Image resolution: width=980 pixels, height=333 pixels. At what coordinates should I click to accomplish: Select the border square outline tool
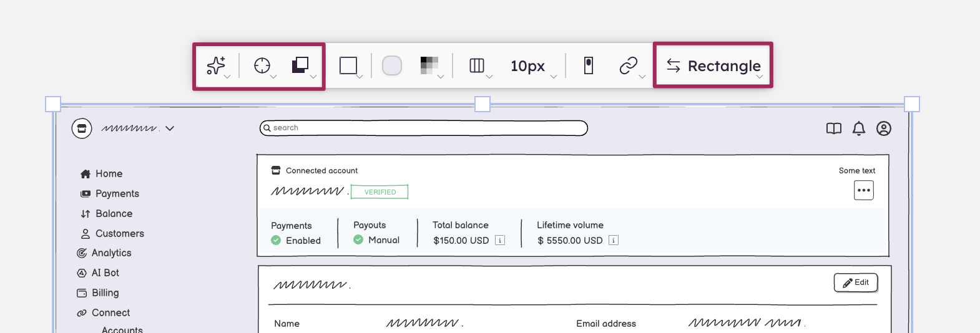348,65
